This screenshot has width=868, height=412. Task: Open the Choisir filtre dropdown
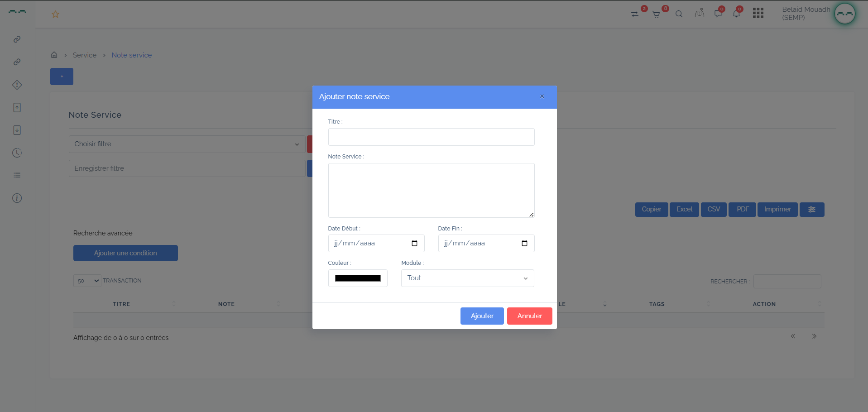click(187, 144)
